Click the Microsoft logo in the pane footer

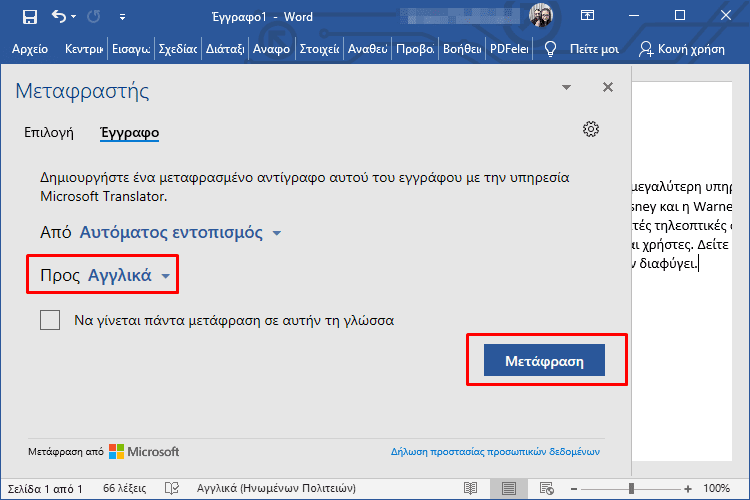[144, 451]
